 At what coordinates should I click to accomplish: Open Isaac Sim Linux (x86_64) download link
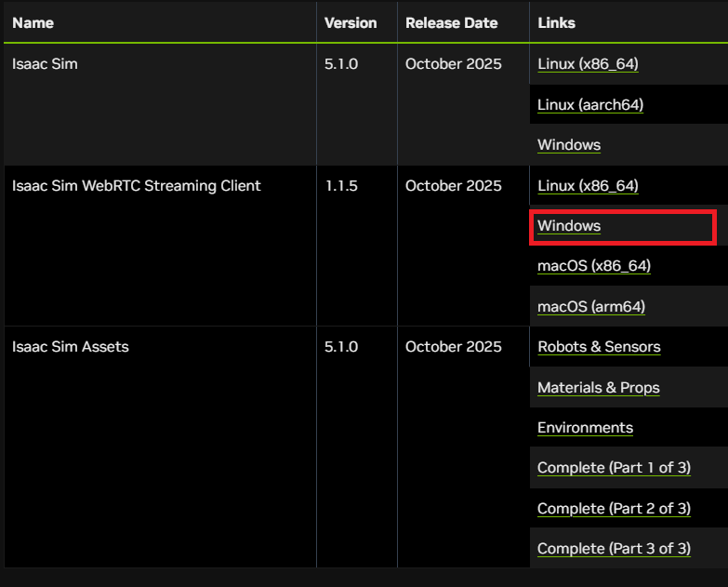pyautogui.click(x=588, y=64)
